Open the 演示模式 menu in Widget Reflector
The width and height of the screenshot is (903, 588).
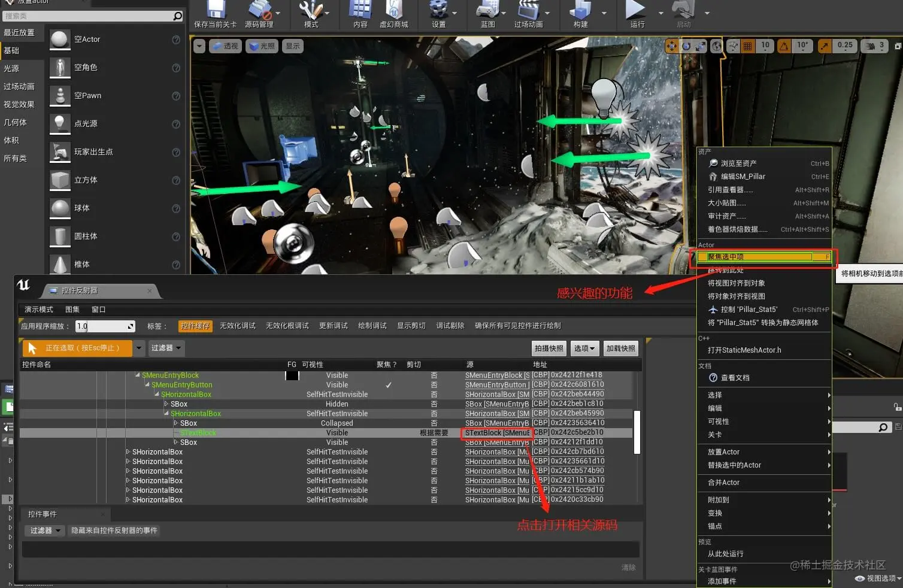(x=39, y=310)
